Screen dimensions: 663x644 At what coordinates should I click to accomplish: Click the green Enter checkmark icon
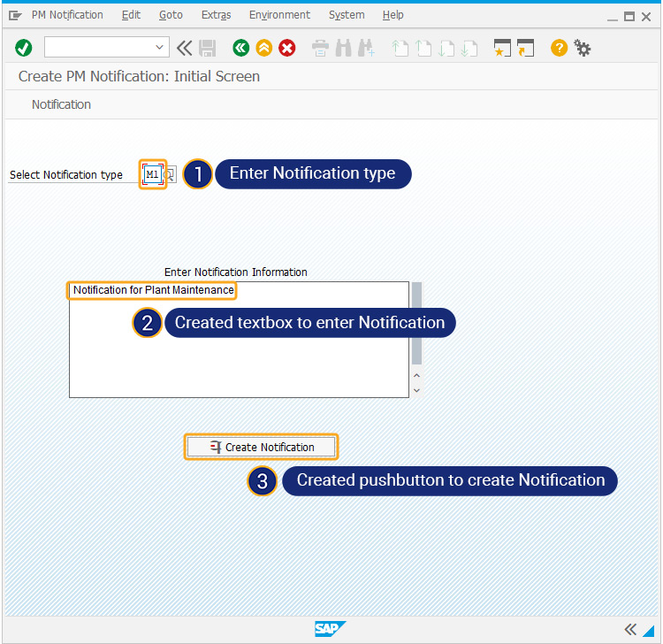pos(23,48)
